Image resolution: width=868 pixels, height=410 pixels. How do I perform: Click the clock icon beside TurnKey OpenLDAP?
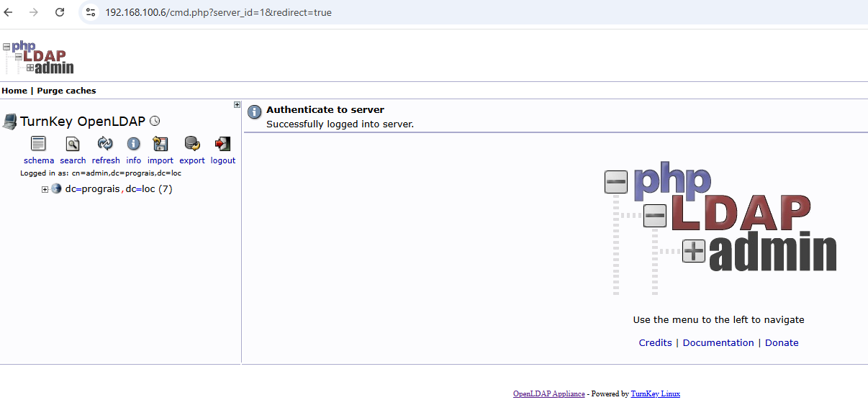154,122
